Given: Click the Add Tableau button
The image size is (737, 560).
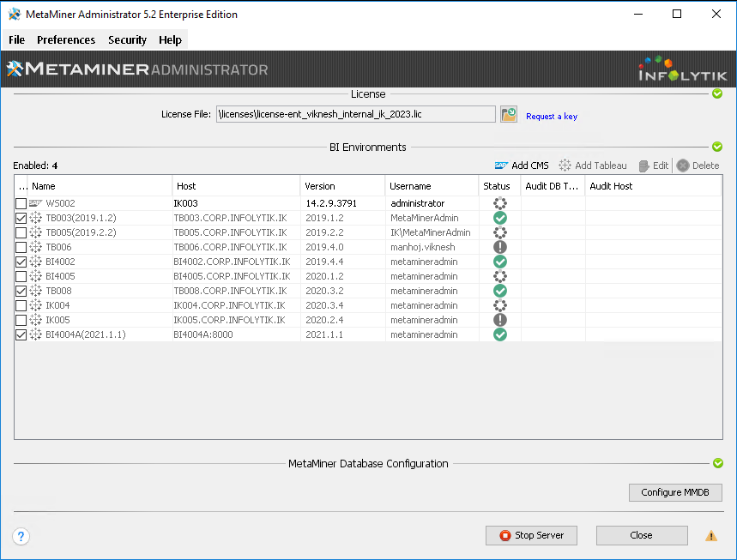Looking at the screenshot, I should (593, 166).
